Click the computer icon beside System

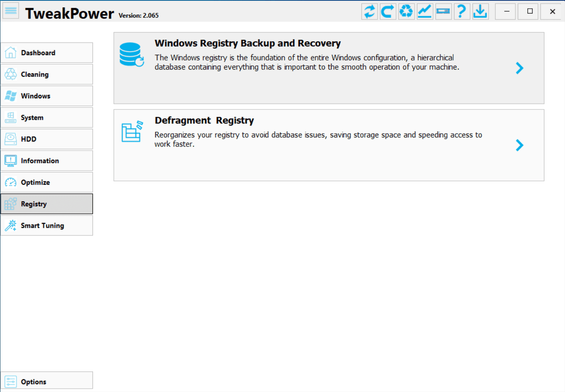click(11, 118)
